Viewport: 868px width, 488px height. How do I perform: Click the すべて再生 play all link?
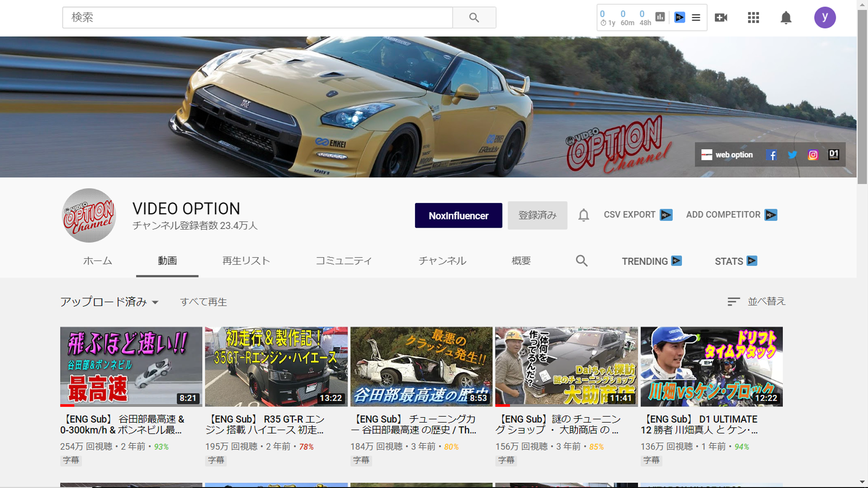click(203, 302)
